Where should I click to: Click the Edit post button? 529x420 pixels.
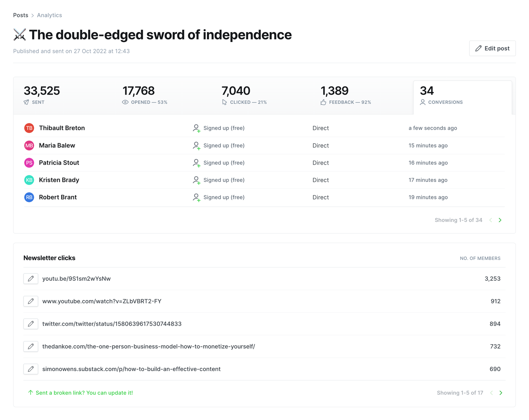click(x=492, y=48)
